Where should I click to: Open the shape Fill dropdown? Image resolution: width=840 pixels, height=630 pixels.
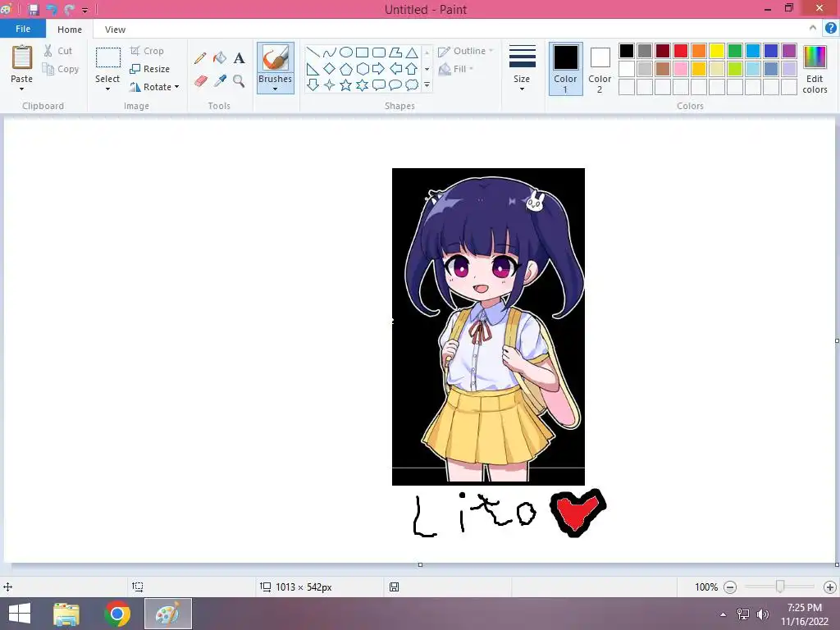coord(456,69)
